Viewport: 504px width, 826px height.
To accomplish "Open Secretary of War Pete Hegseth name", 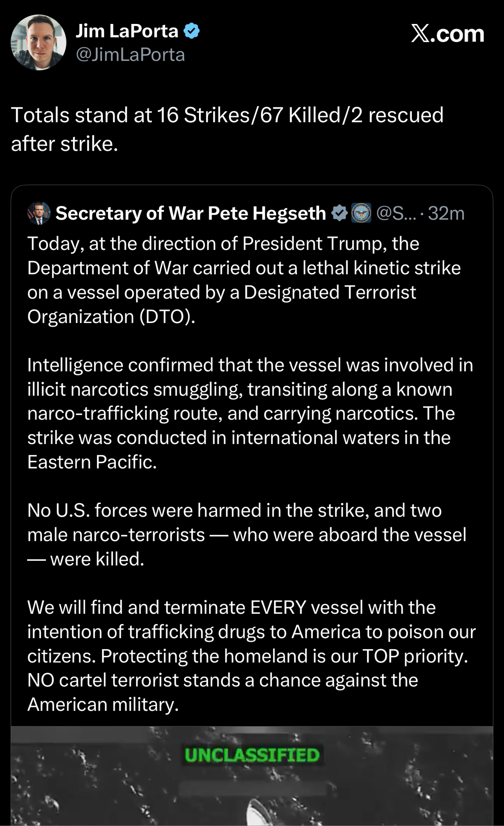I will [191, 213].
